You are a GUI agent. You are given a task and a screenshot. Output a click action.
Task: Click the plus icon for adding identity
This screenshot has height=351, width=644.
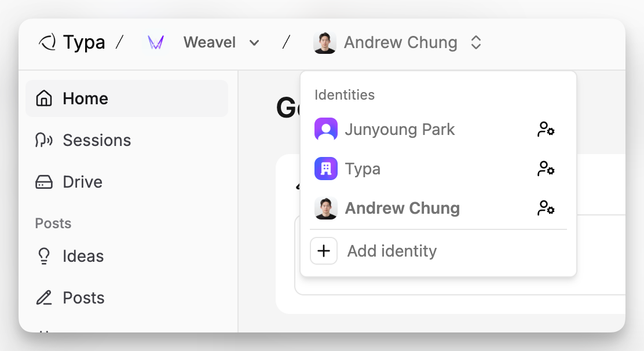point(324,251)
